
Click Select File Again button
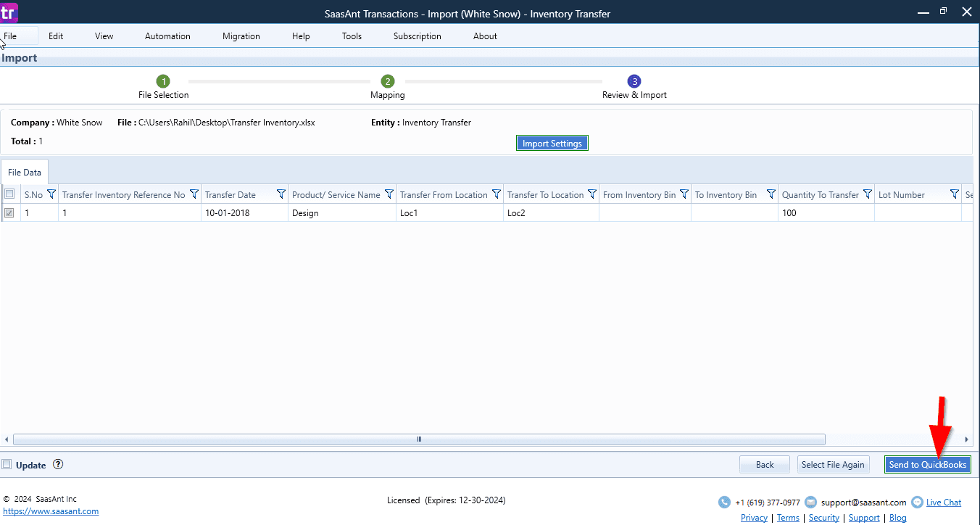[833, 465]
